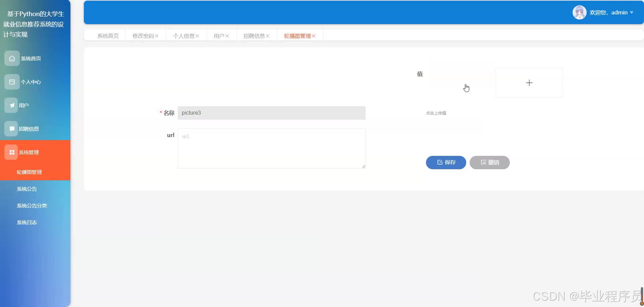Switch to the 修改密码 tab

click(x=143, y=36)
